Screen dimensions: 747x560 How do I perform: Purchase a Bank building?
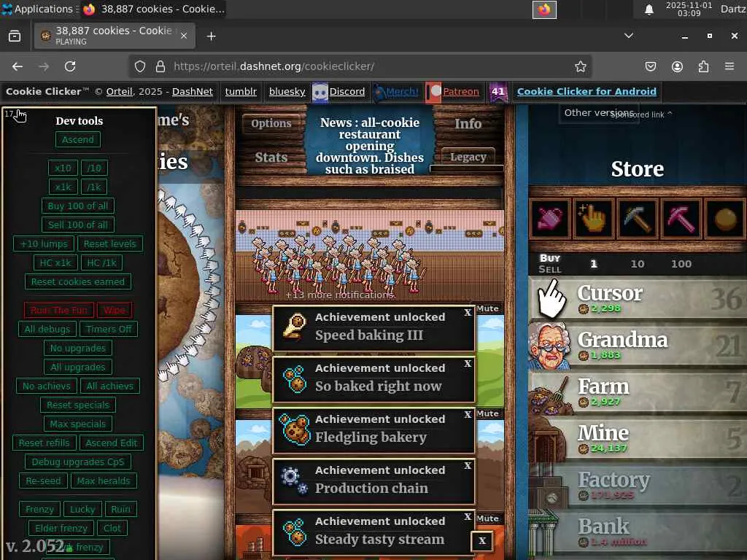point(638,533)
